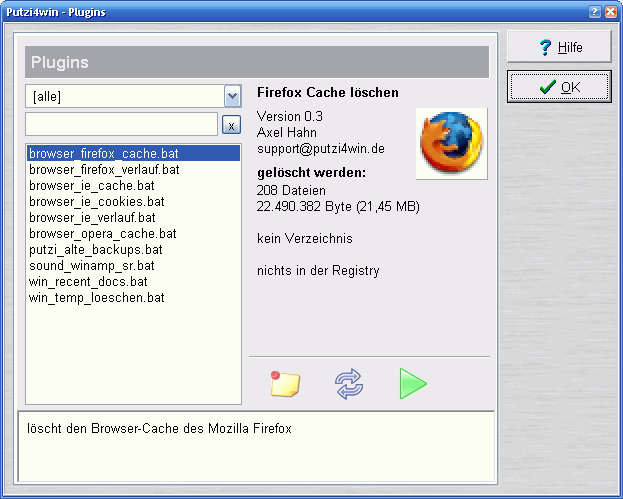Viewport: 623px width, 499px height.
Task: Select win_recent_docs.bat plugin
Action: [134, 281]
